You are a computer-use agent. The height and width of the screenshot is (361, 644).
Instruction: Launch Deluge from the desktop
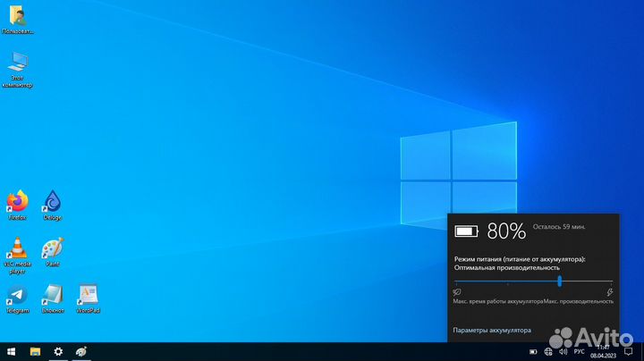click(53, 206)
